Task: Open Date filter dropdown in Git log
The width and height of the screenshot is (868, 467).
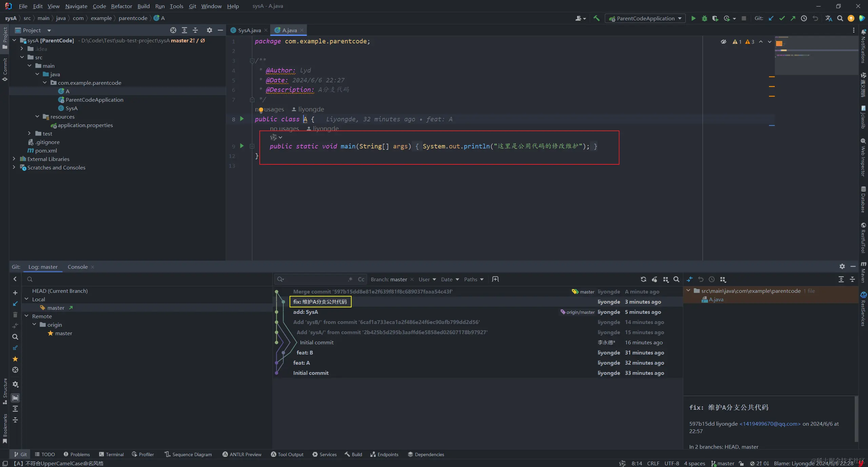Action: coord(450,279)
